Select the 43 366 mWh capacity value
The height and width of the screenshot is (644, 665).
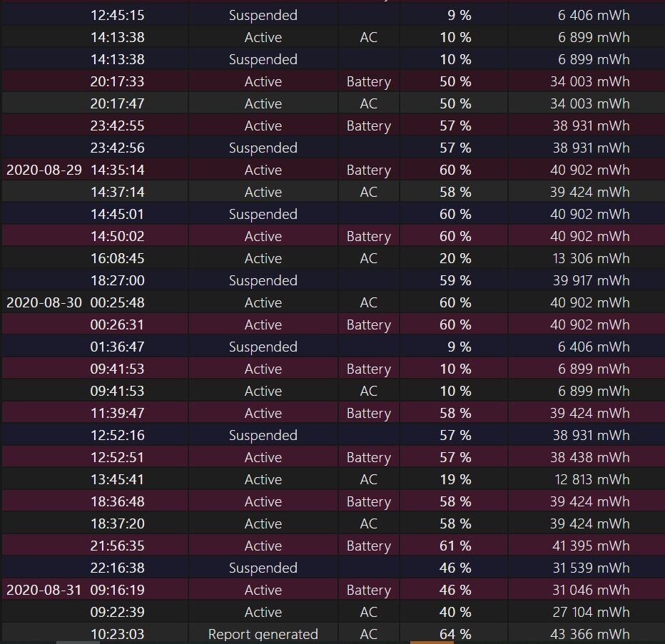(590, 634)
